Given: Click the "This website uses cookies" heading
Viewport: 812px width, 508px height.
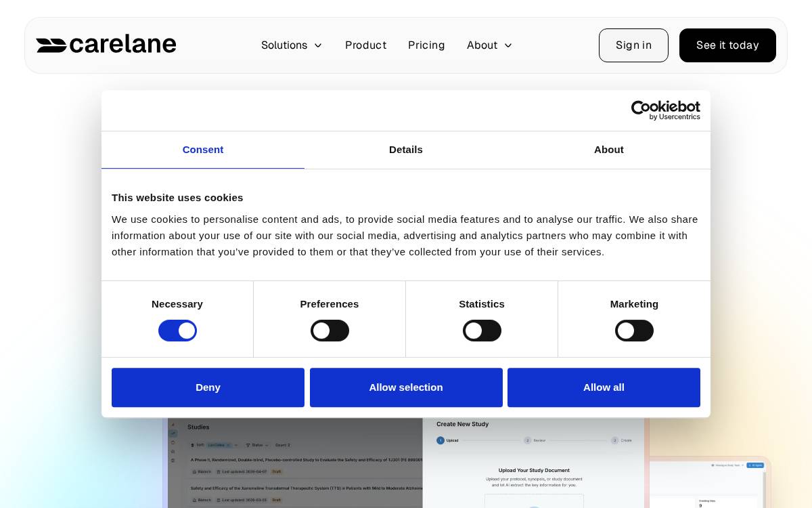Looking at the screenshot, I should (x=177, y=198).
